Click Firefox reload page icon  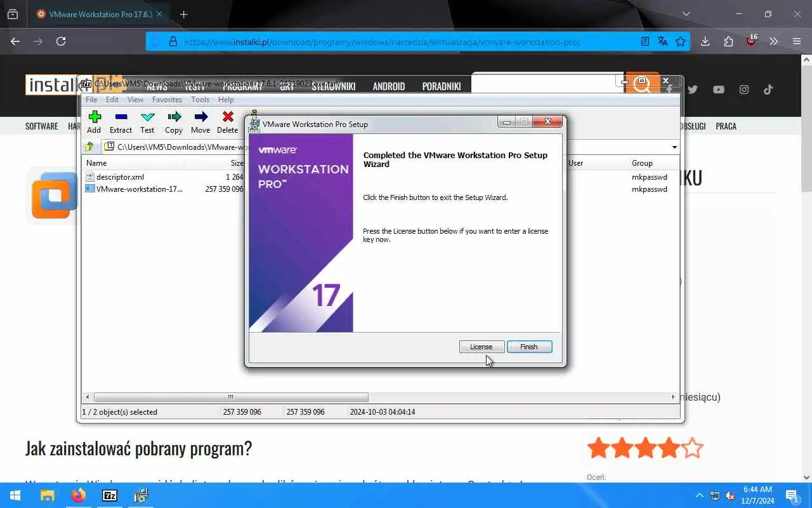click(61, 41)
